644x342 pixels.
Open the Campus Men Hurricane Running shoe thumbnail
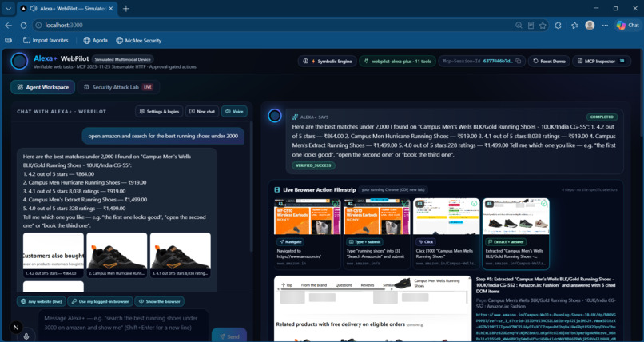pyautogui.click(x=117, y=256)
